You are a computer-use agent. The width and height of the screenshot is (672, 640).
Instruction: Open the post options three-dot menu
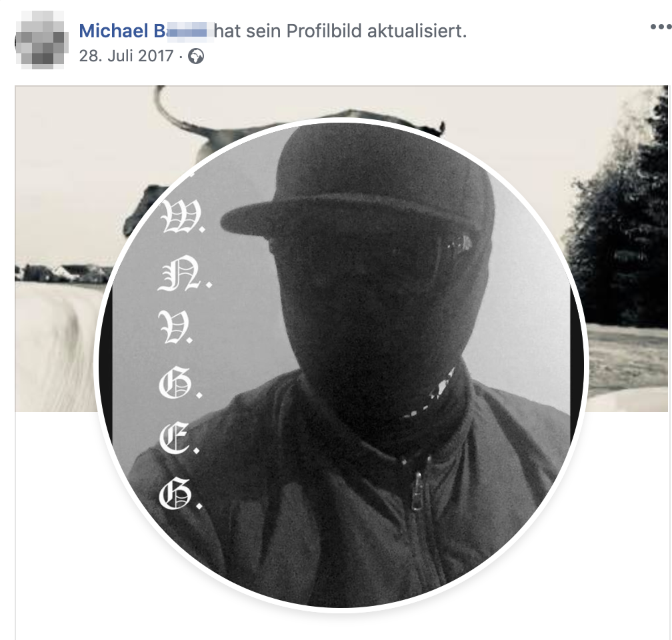(661, 27)
